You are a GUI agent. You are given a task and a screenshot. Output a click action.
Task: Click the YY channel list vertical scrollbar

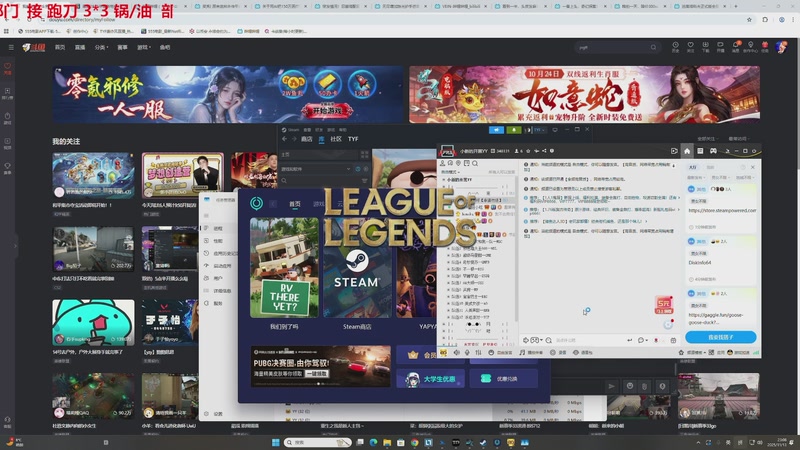(x=516, y=250)
